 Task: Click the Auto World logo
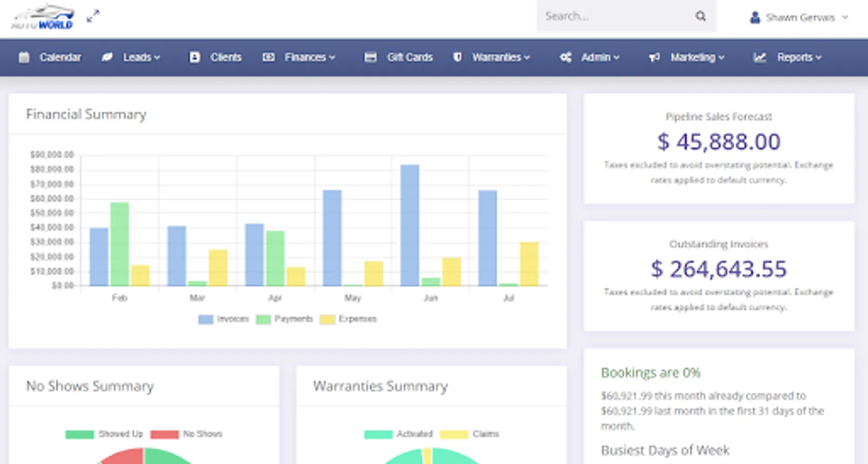[43, 17]
